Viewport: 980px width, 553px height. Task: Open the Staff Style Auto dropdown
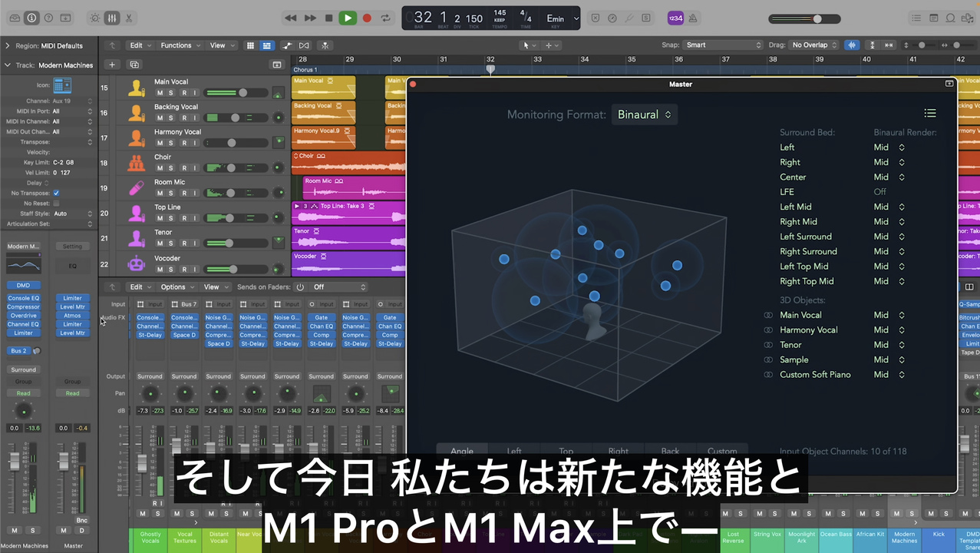(72, 214)
